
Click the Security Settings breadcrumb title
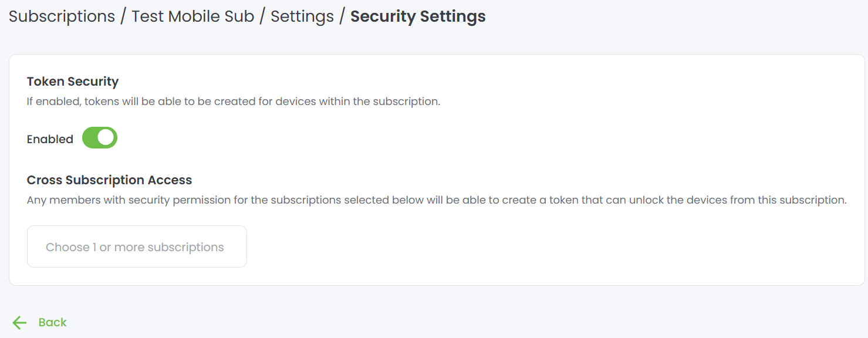418,16
